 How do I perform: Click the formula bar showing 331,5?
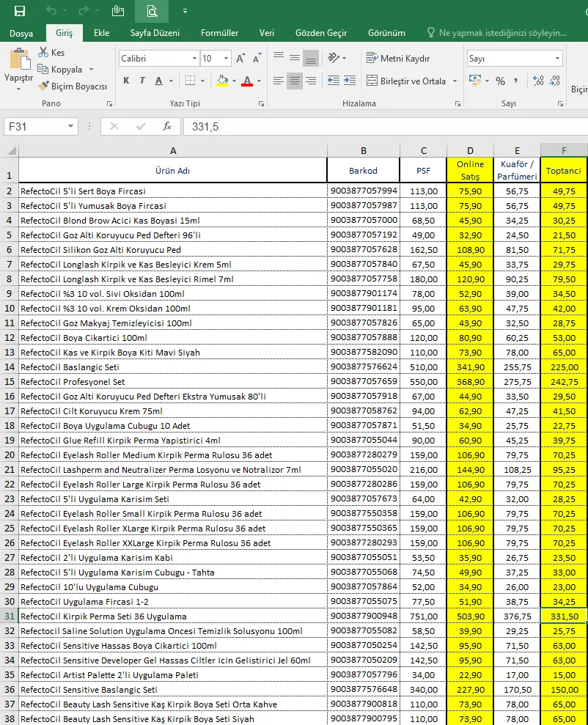click(386, 126)
